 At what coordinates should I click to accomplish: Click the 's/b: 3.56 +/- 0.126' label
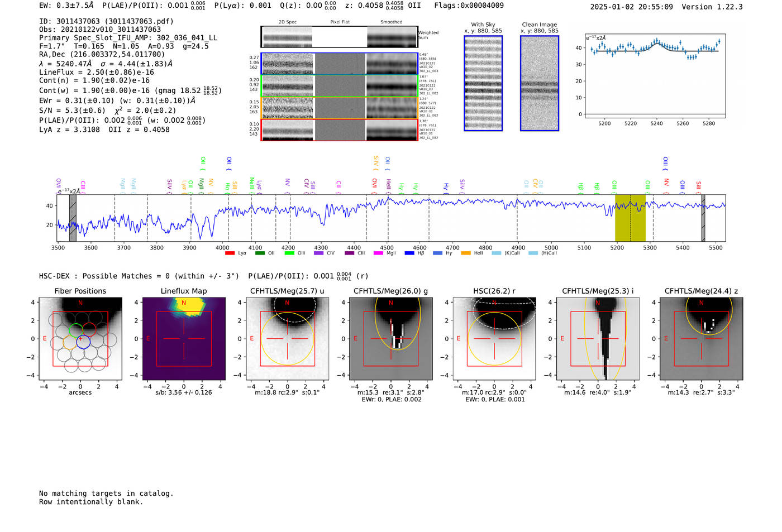coord(184,392)
